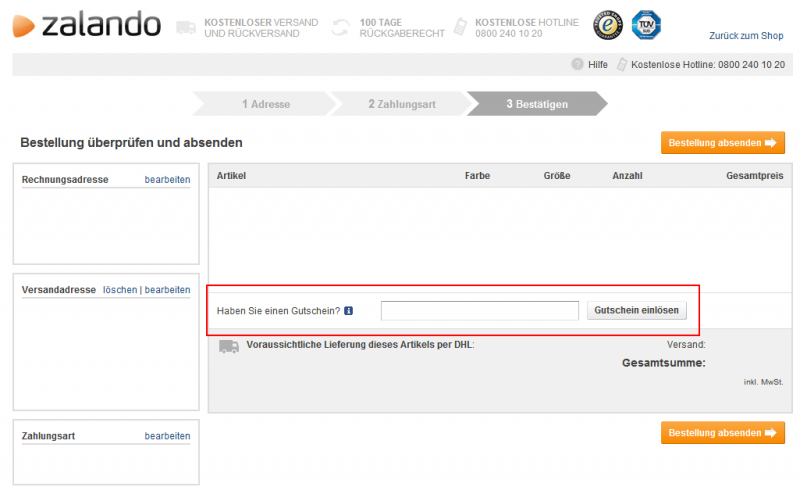The height and width of the screenshot is (487, 800).
Task: Go to step 2 Zahlungsart
Action: (x=401, y=103)
